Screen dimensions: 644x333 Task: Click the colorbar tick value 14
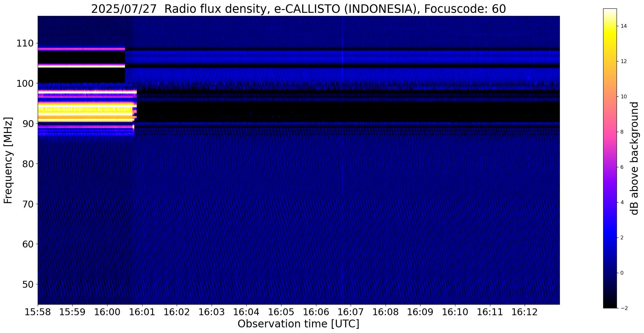tap(624, 26)
